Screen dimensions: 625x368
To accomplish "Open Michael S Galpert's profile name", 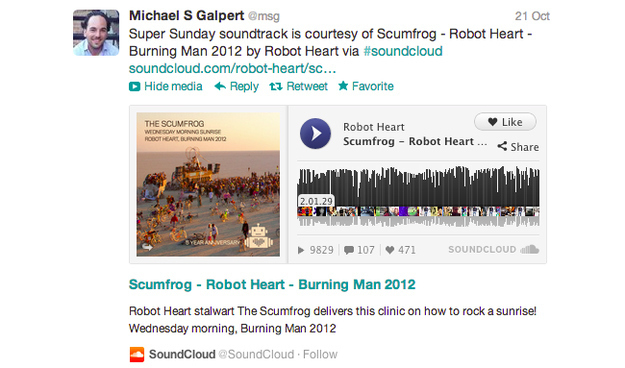I will pos(186,16).
